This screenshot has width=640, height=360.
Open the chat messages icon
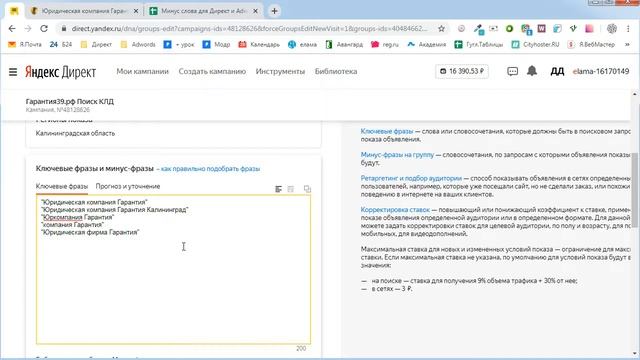[x=512, y=71]
